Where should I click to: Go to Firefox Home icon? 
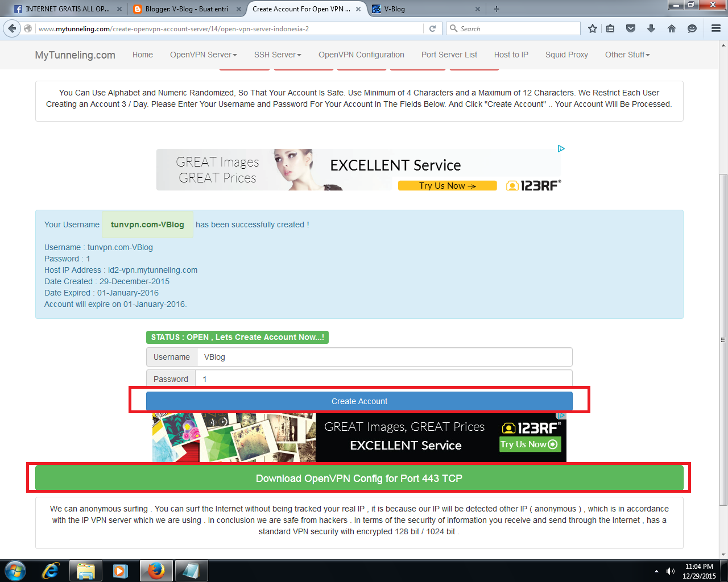[x=672, y=28]
